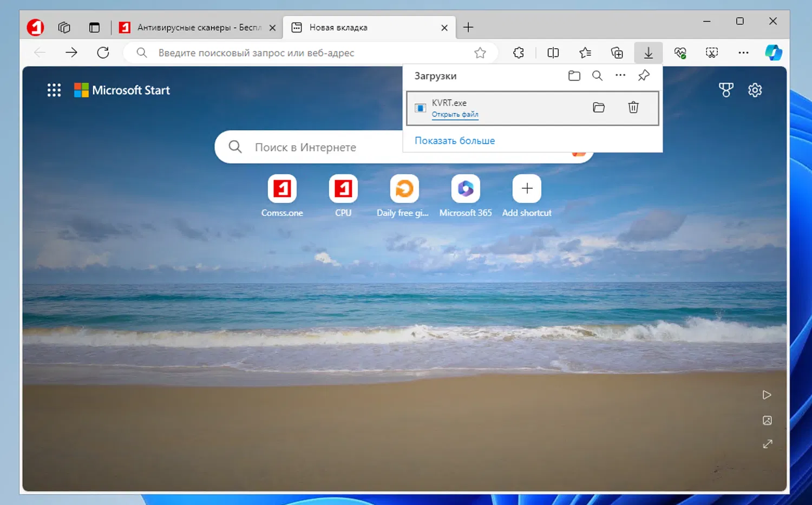Open the tab actions menu icon
Image resolution: width=812 pixels, height=505 pixels.
coord(94,27)
